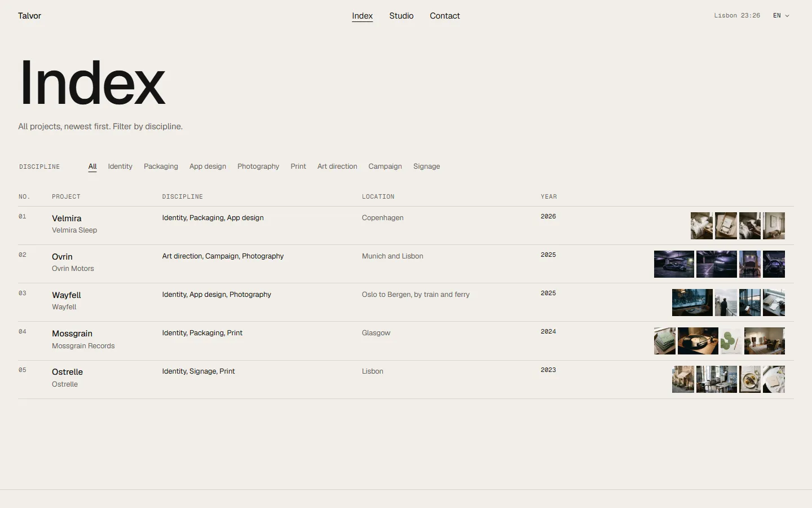Go to the Contact page
812x508 pixels.
[444, 16]
